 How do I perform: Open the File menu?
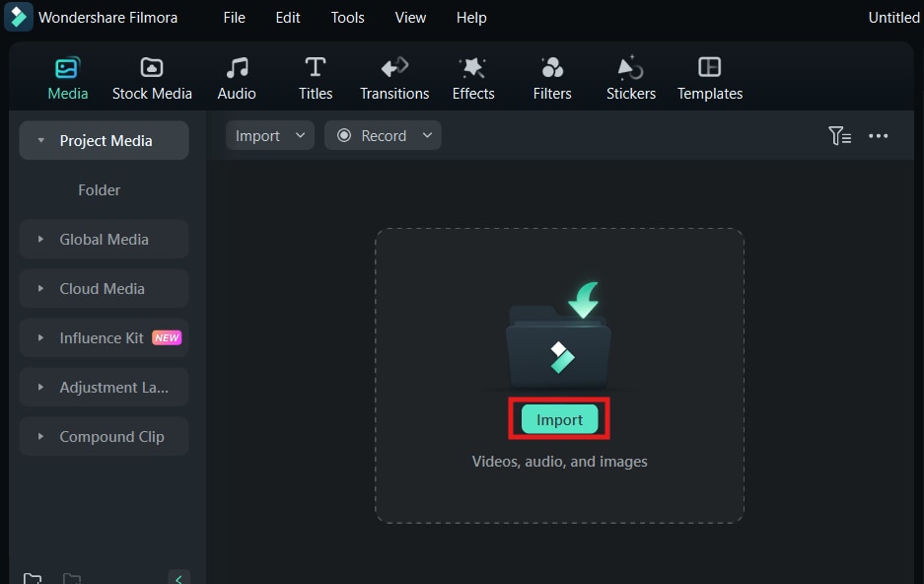click(x=234, y=18)
